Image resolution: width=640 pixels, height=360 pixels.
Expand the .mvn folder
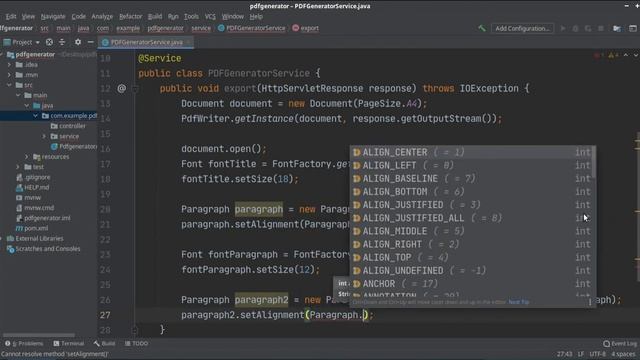pos(9,75)
